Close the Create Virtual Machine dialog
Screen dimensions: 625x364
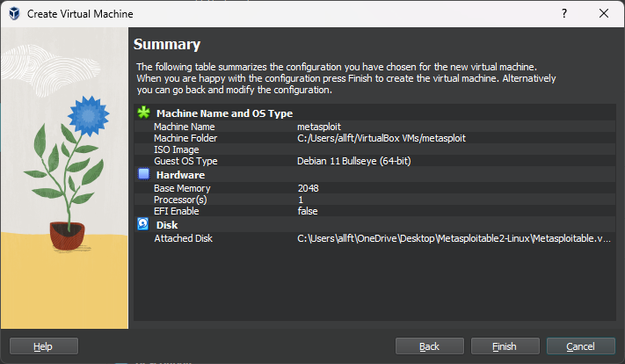pyautogui.click(x=604, y=13)
